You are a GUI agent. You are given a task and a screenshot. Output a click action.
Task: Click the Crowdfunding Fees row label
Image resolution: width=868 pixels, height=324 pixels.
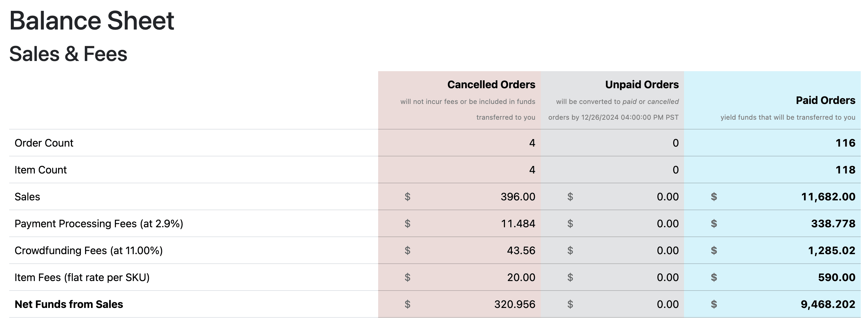pos(89,251)
